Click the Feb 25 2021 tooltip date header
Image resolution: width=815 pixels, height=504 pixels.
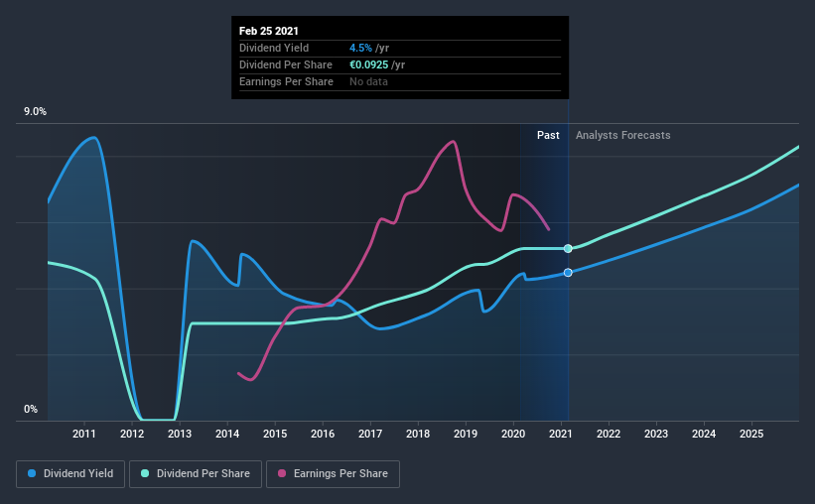pyautogui.click(x=269, y=31)
